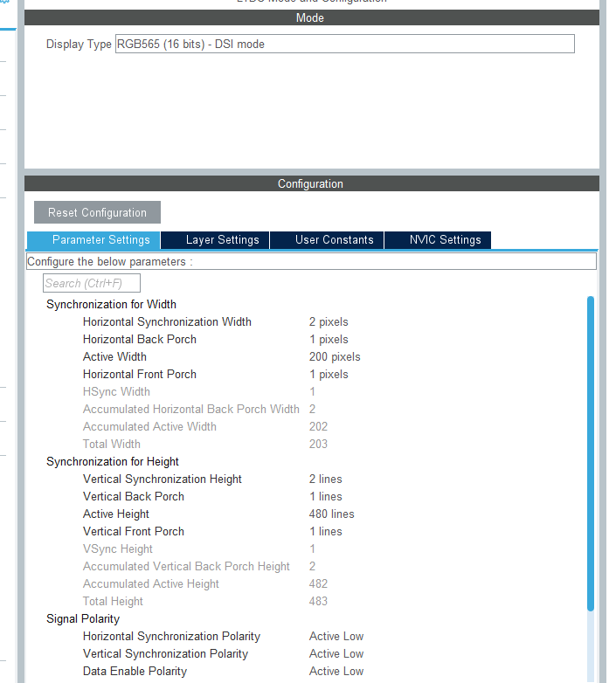
Task: Edit Vertical Synchronization Height value 2 lines
Action: coord(325,479)
